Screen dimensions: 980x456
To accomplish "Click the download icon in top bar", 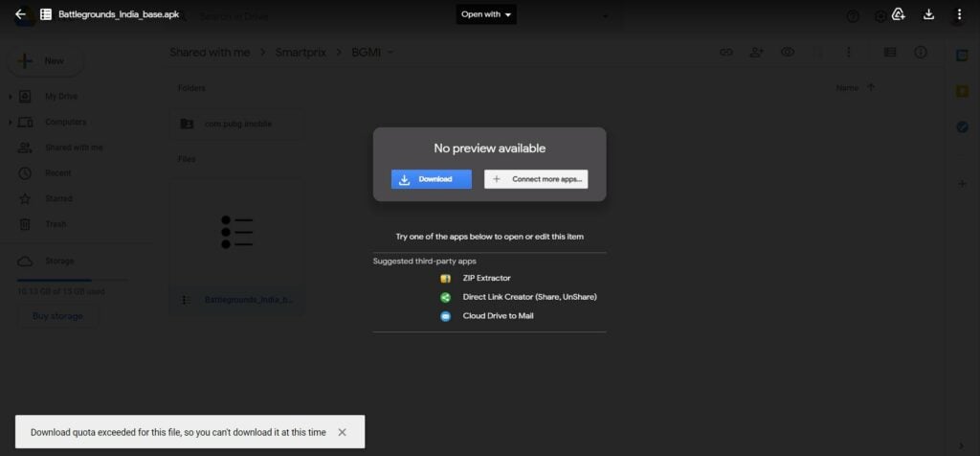I will [928, 13].
